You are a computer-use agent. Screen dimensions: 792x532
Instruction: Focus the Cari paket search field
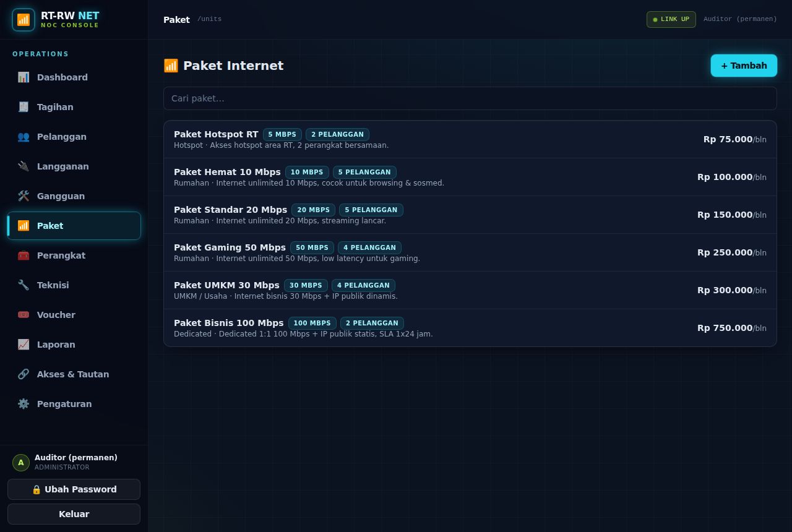pyautogui.click(x=470, y=98)
